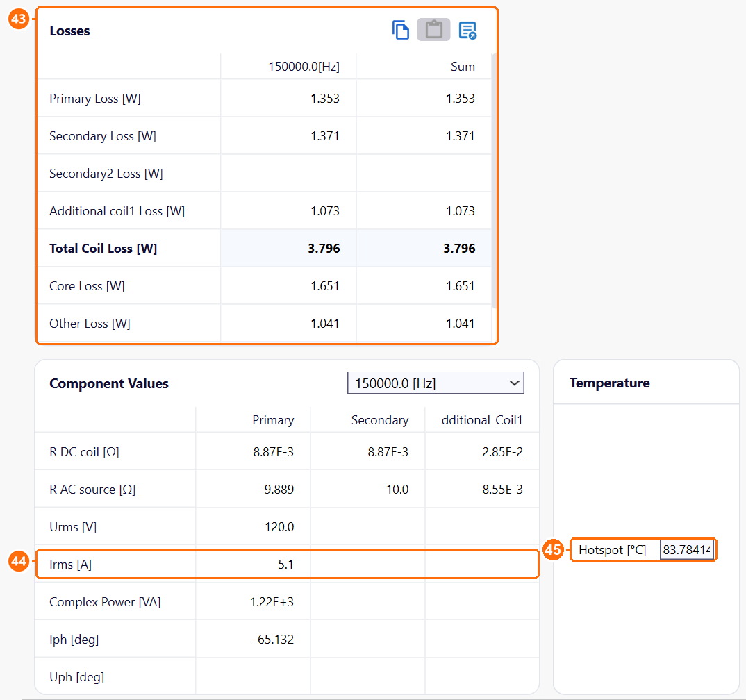Image resolution: width=746 pixels, height=700 pixels.
Task: Select the Core Loss [W] row label
Action: point(87,286)
